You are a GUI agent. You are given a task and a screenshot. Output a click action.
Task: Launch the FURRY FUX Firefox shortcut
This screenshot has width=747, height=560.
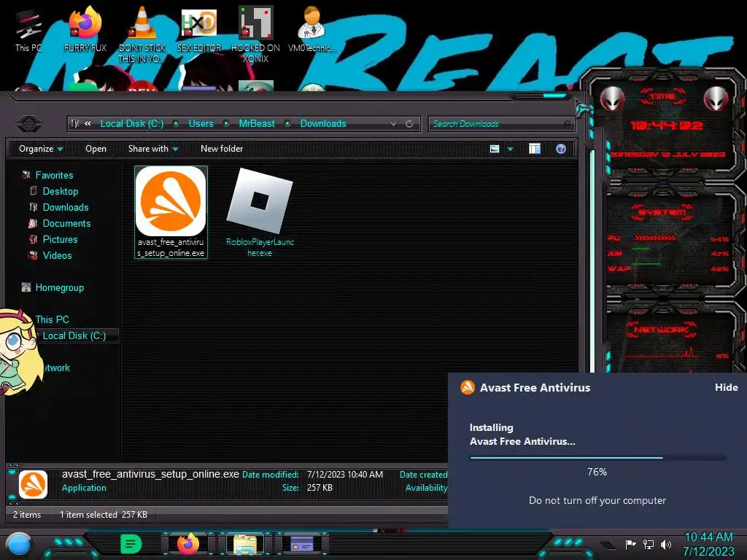tap(85, 29)
